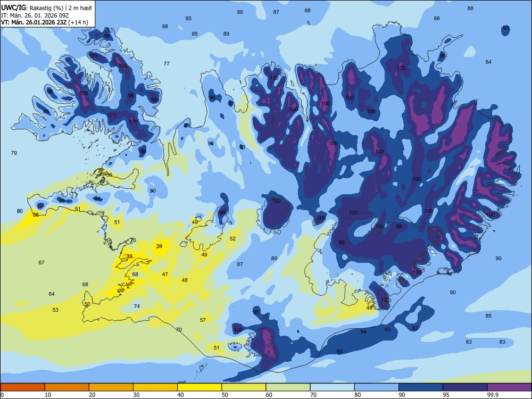Click the 99.9 legend scale label
The width and height of the screenshot is (532, 399).
click(492, 395)
